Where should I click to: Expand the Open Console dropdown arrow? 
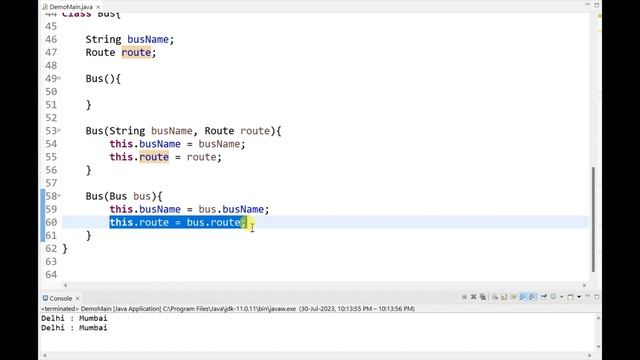coord(579,297)
